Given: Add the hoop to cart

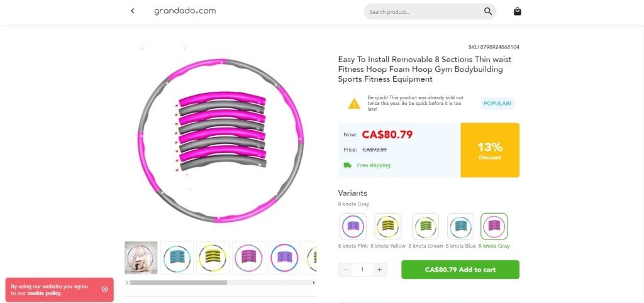Looking at the screenshot, I should pyautogui.click(x=460, y=270).
